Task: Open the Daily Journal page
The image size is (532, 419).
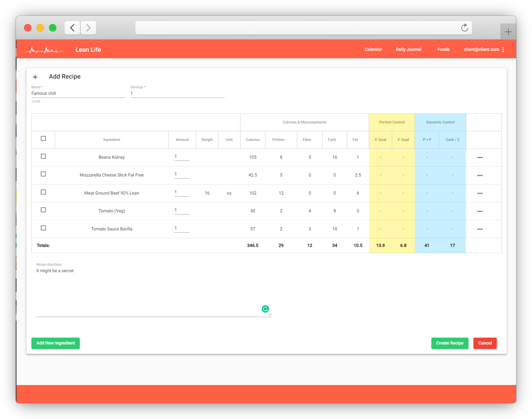Action: coord(408,49)
